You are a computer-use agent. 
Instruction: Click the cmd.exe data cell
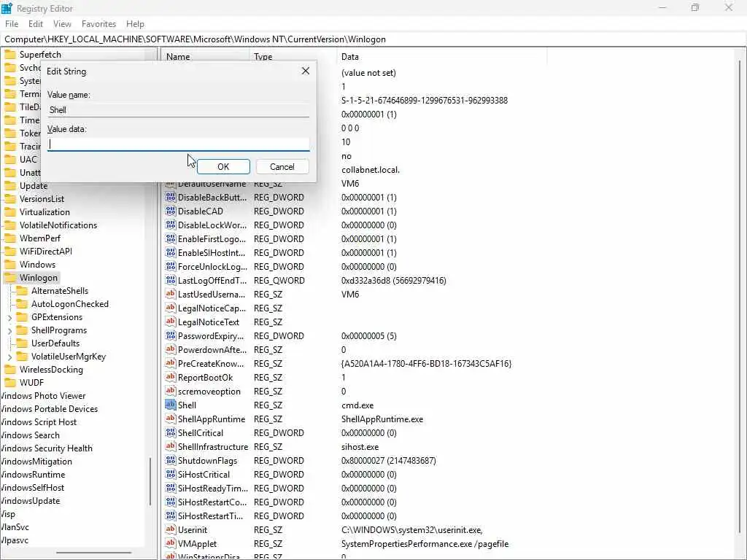point(357,405)
